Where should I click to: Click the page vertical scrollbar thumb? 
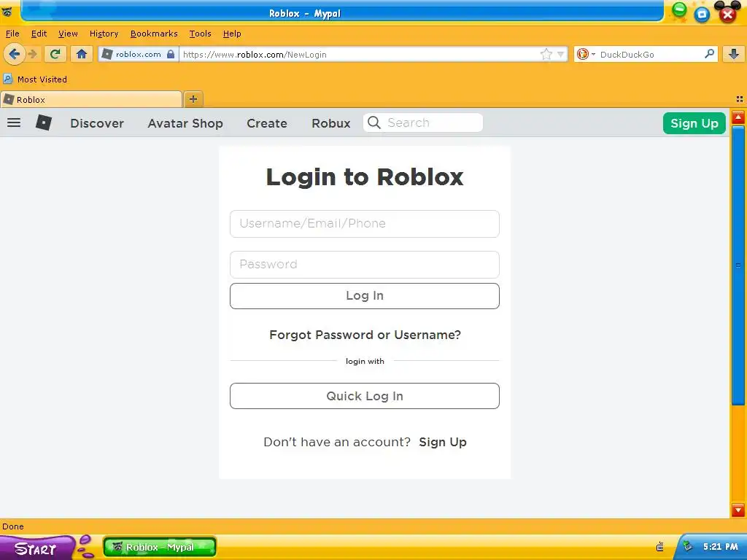[x=738, y=265]
